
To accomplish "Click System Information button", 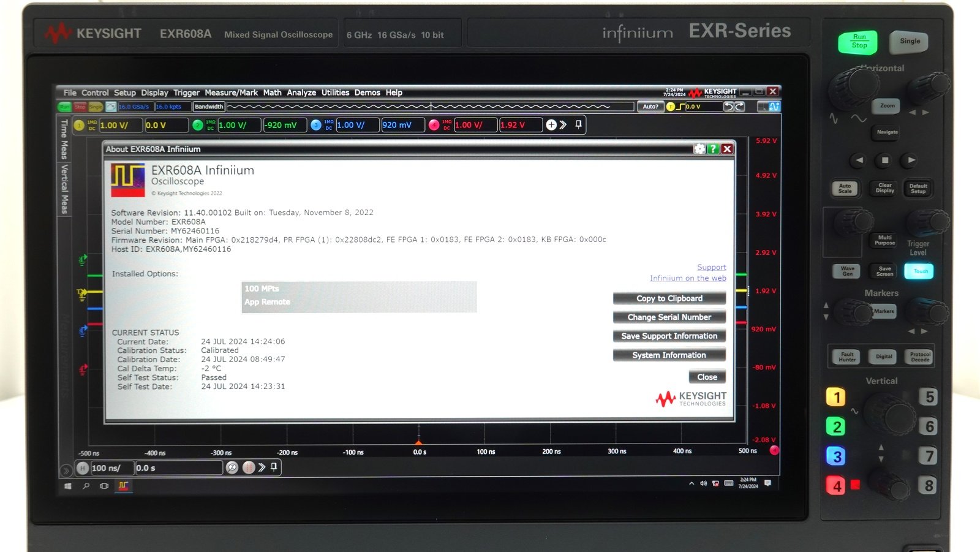I will 669,355.
